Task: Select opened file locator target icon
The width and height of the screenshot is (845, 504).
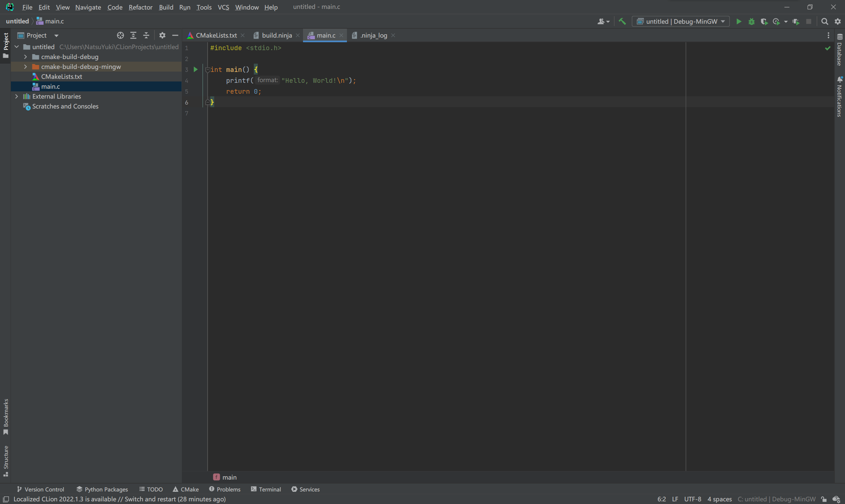Action: click(x=120, y=35)
